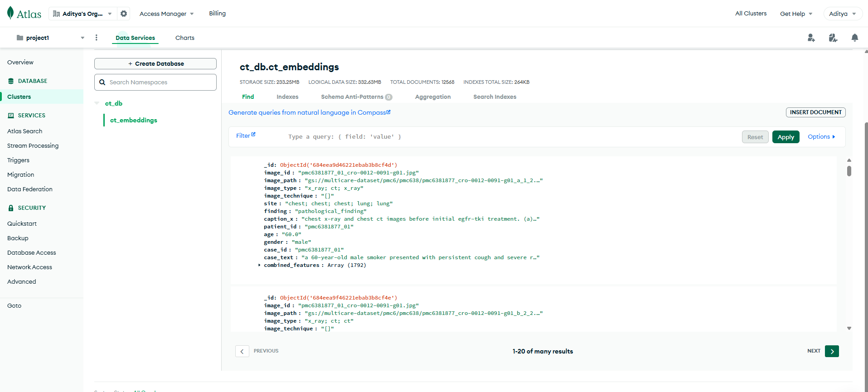Open Data Federation in the sidebar
This screenshot has height=392, width=868.
pos(30,189)
